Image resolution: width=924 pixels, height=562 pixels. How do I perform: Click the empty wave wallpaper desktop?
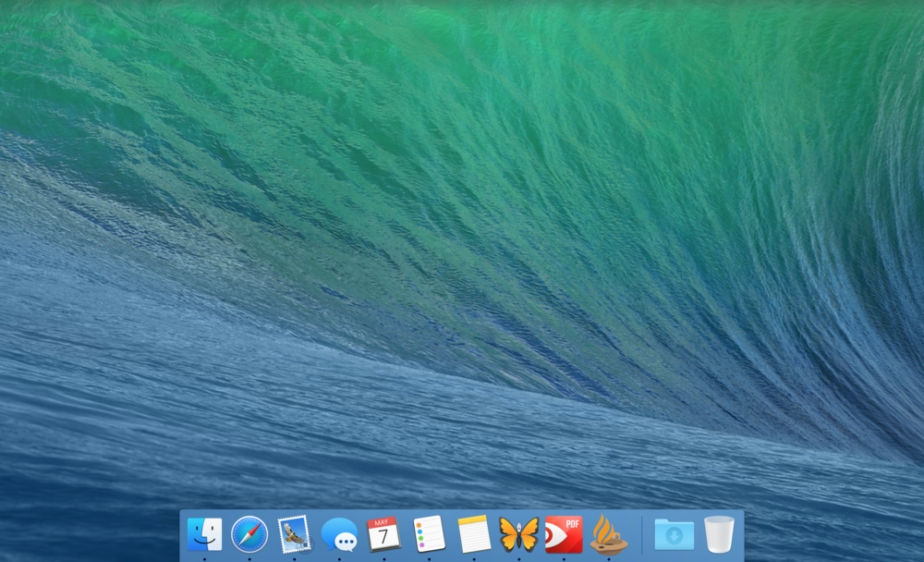point(462,231)
